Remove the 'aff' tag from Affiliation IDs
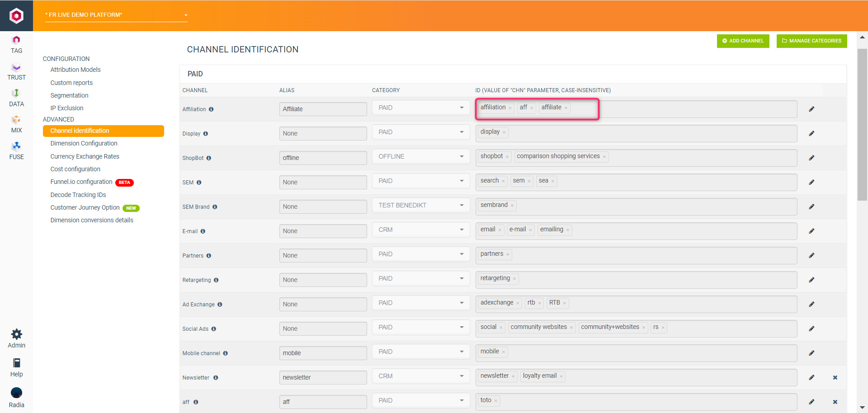868x413 pixels. 532,108
